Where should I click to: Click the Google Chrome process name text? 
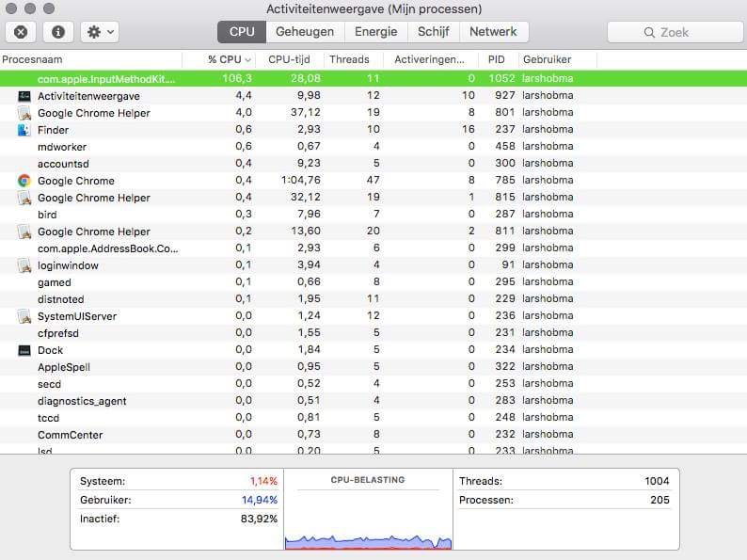(76, 181)
